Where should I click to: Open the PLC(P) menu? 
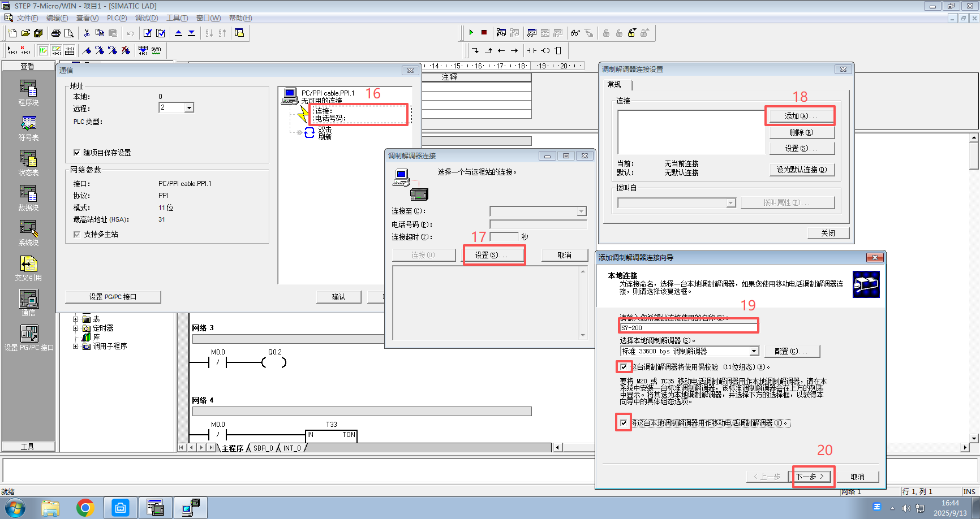[117, 18]
